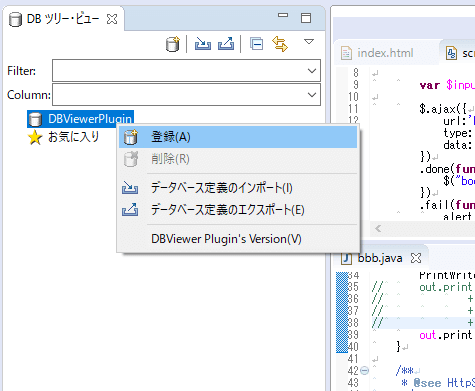Click the collapse all toolbar icon
475x391 pixels.
(x=256, y=44)
